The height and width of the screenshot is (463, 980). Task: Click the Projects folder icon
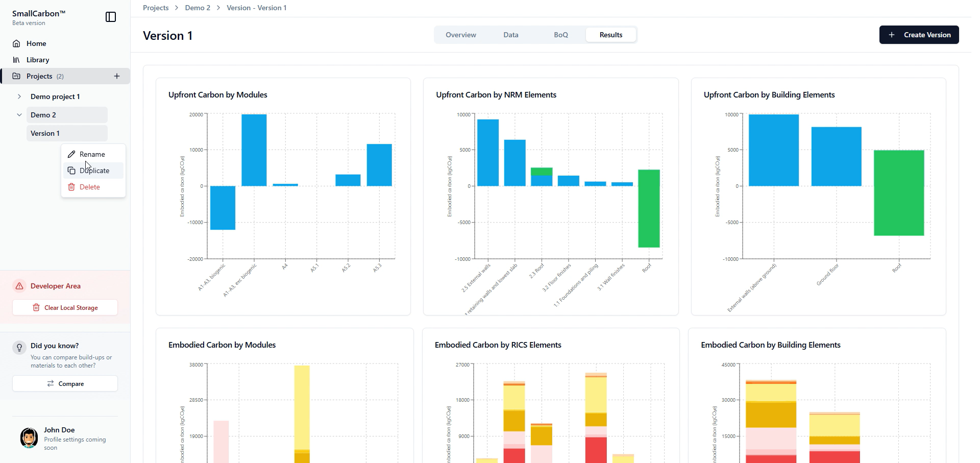[16, 76]
